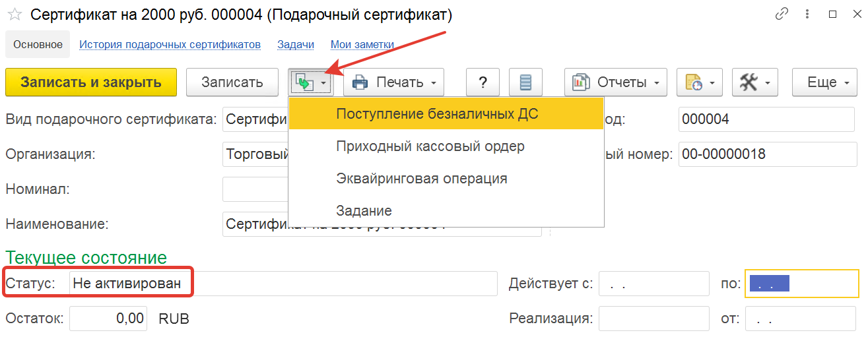
Task: Open the Печать print dropdown
Action: click(x=393, y=82)
